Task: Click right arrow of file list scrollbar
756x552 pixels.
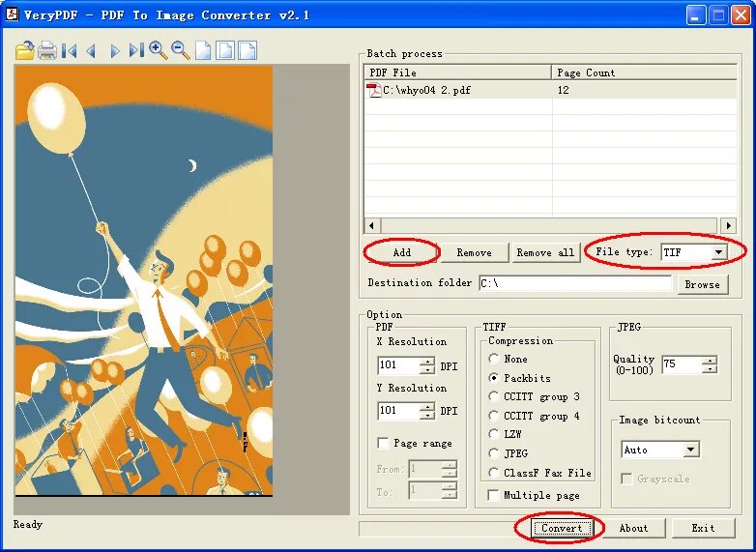Action: [729, 225]
